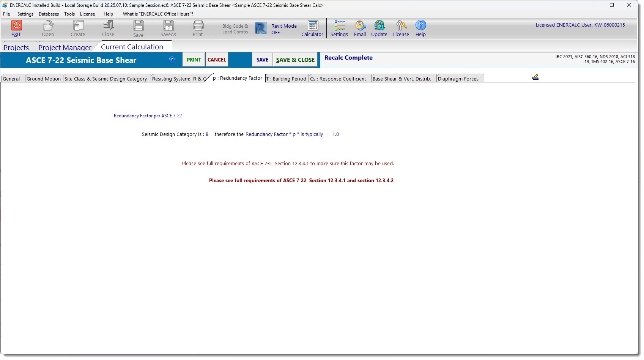Open the License keys icon
Viewport: 644px width, 360px height.
pyautogui.click(x=401, y=26)
